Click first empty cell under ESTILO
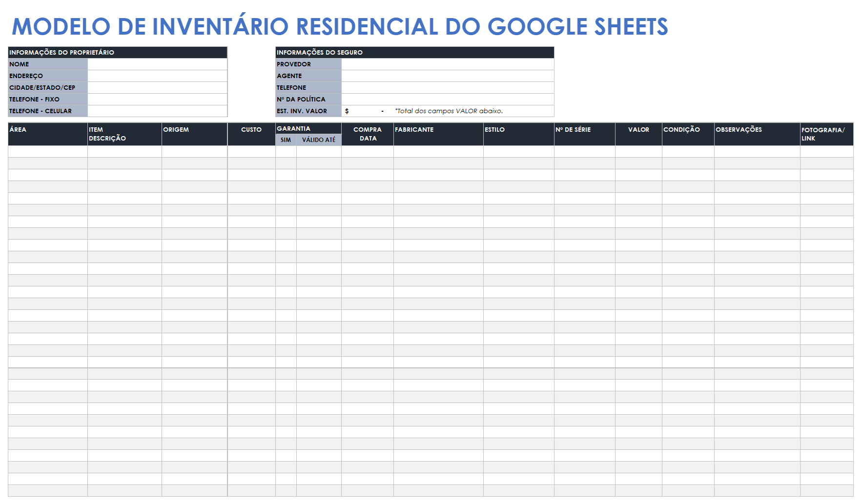The width and height of the screenshot is (862, 504). pos(519,151)
